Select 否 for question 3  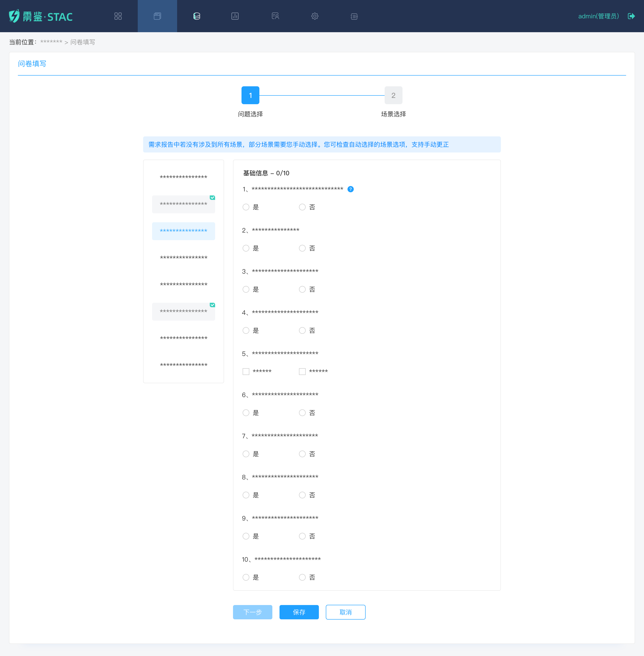[x=302, y=290]
